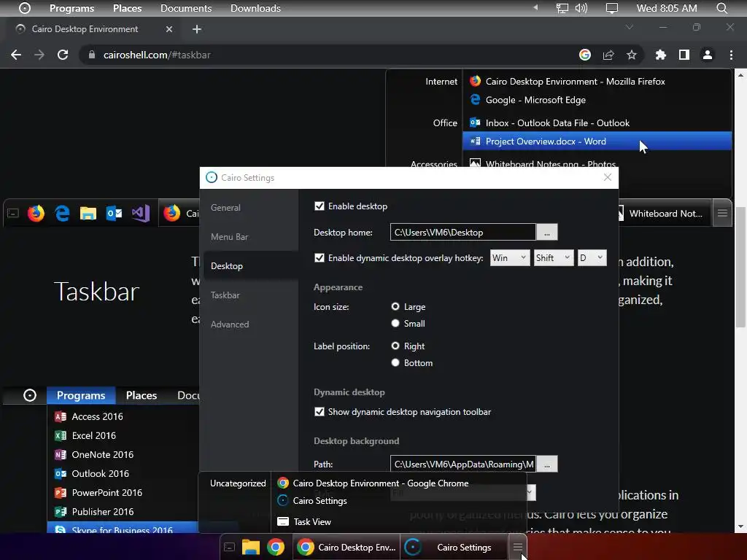Viewport: 747px width, 560px height.
Task: Toggle Enable dynamic desktop overlay hotkey checkbox
Action: pyautogui.click(x=320, y=257)
